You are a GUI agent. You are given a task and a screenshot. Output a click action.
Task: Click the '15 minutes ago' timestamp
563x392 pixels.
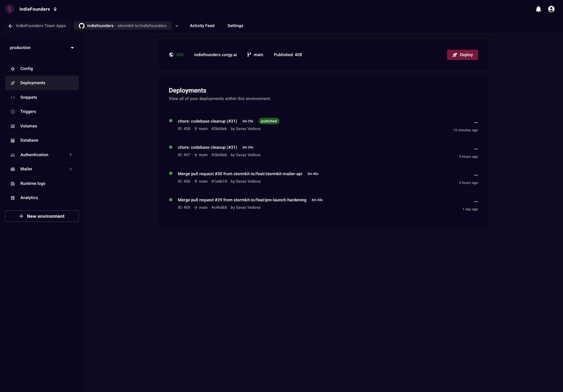465,130
